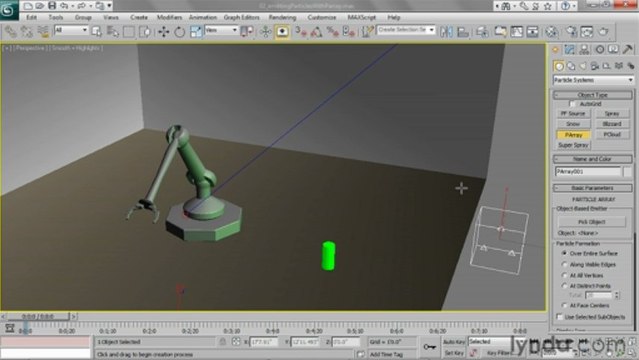Open the Create Selection Set dropdown

pyautogui.click(x=406, y=30)
